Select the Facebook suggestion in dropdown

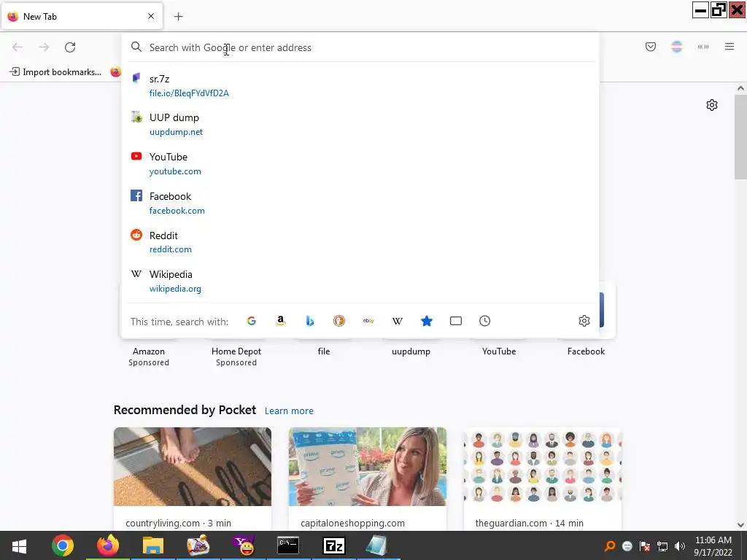pyautogui.click(x=360, y=203)
